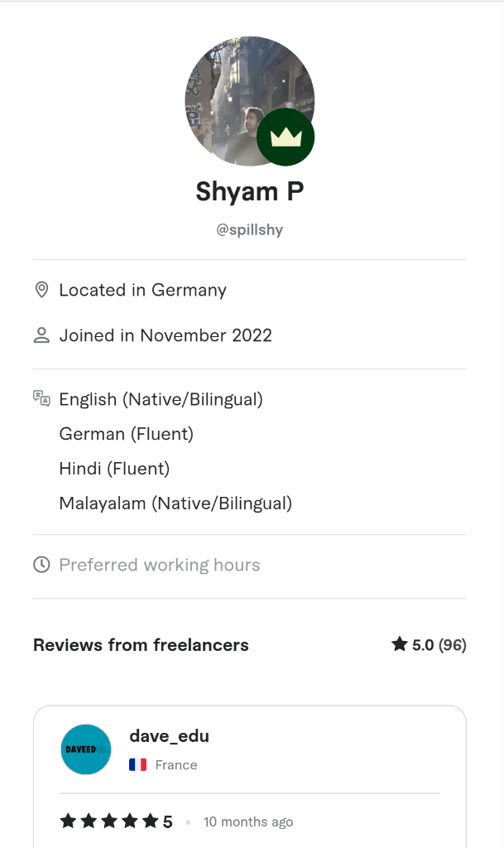The height and width of the screenshot is (848, 504).
Task: Click the fifth star of the review rating
Action: click(x=150, y=821)
